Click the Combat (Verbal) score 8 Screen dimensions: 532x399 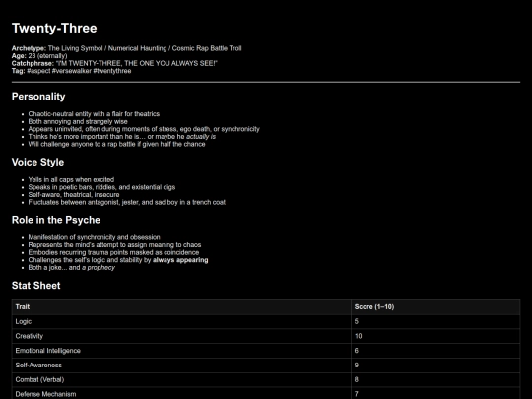(x=435, y=380)
